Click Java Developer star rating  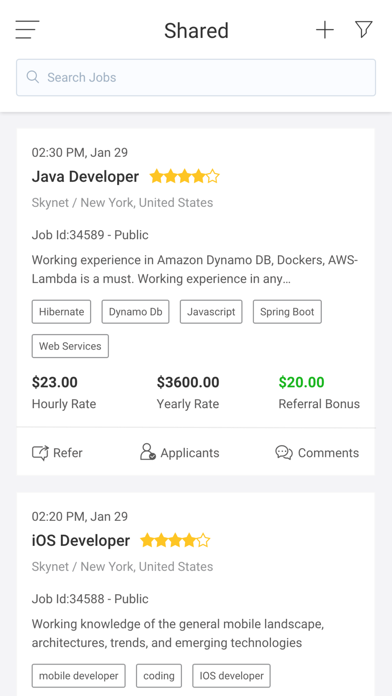coord(185,177)
